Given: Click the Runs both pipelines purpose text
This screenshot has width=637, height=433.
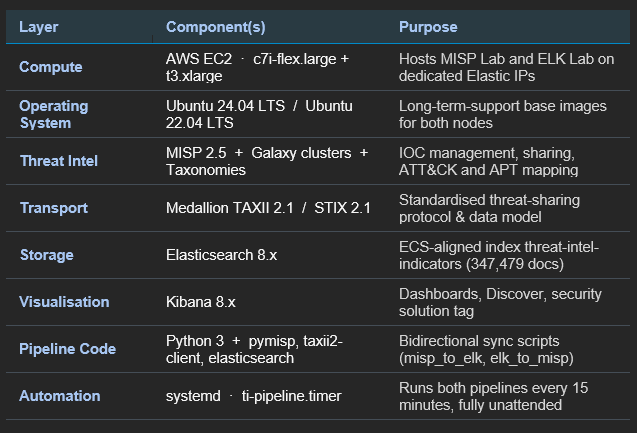Looking at the screenshot, I should (494, 396).
